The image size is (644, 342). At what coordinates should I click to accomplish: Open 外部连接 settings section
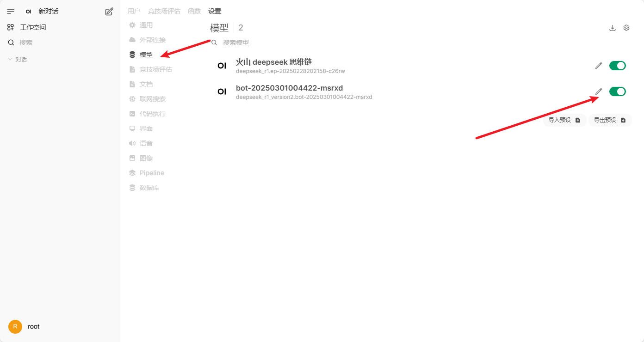coord(147,40)
